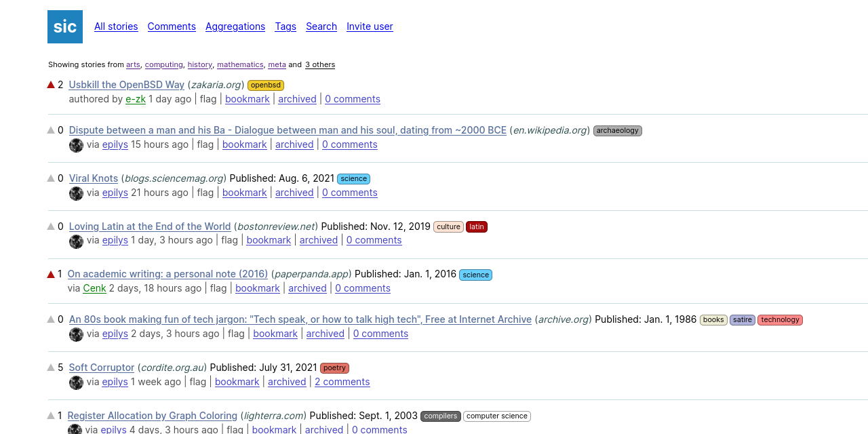
Task: Open epilys profile link in Loving Latin row
Action: coord(115,240)
